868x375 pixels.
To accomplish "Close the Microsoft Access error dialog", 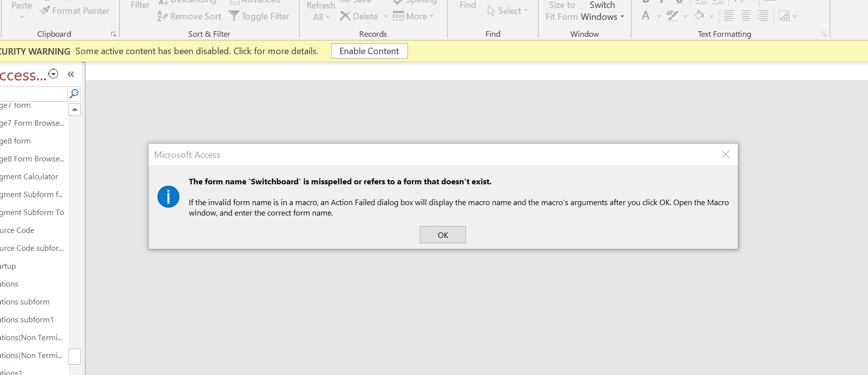I will click(x=725, y=154).
